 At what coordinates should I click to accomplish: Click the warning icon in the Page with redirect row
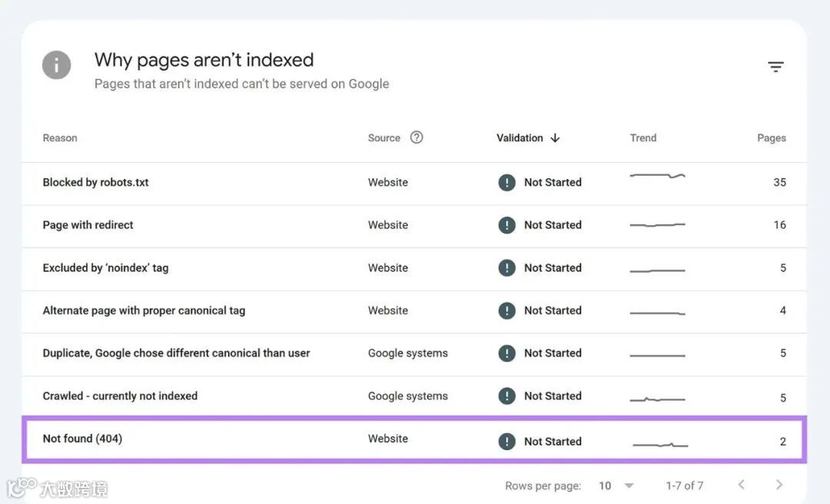[x=506, y=225]
